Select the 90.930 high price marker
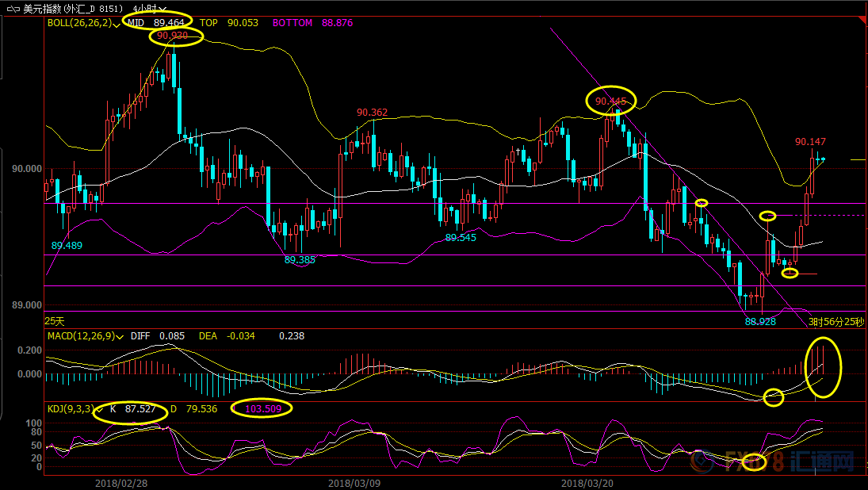 pyautogui.click(x=173, y=36)
